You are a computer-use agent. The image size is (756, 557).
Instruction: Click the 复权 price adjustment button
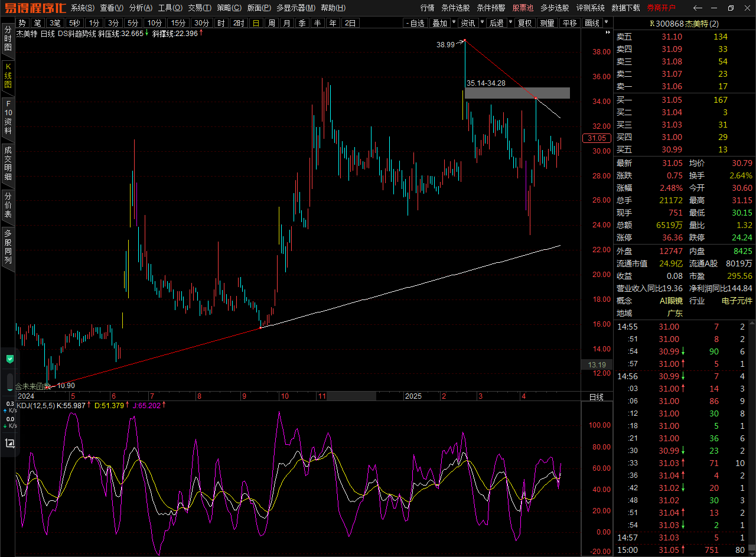pyautogui.click(x=524, y=23)
